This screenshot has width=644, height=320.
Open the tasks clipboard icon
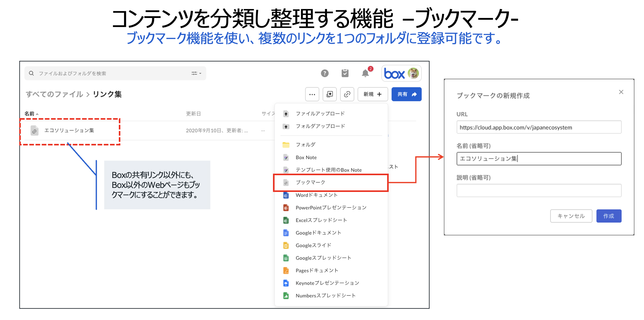click(345, 73)
